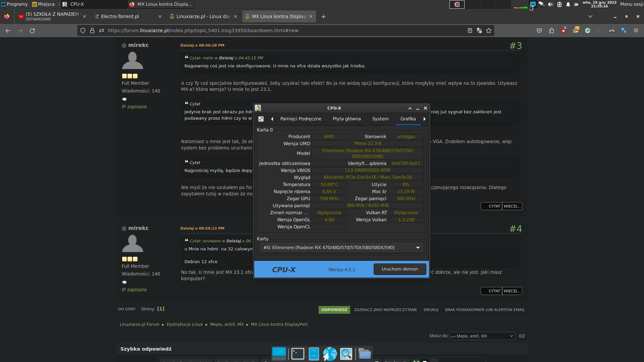
Task: Click the volume speaker tray icon
Action: pos(550,4)
